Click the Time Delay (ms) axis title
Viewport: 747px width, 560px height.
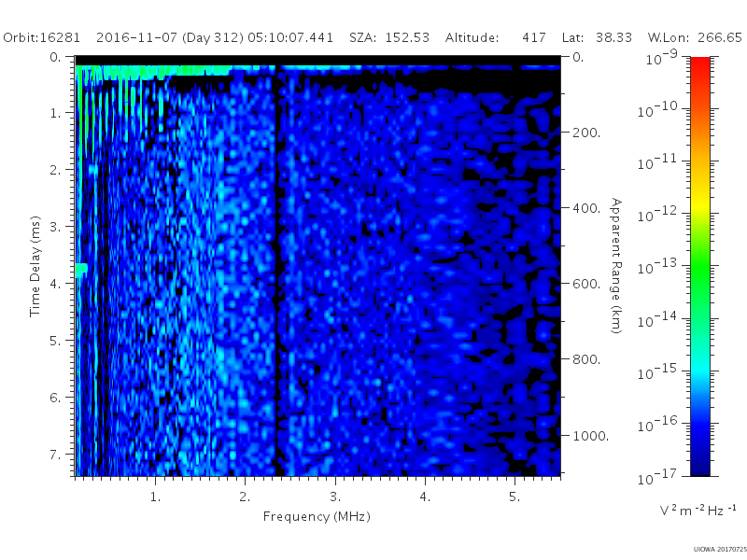pos(35,266)
